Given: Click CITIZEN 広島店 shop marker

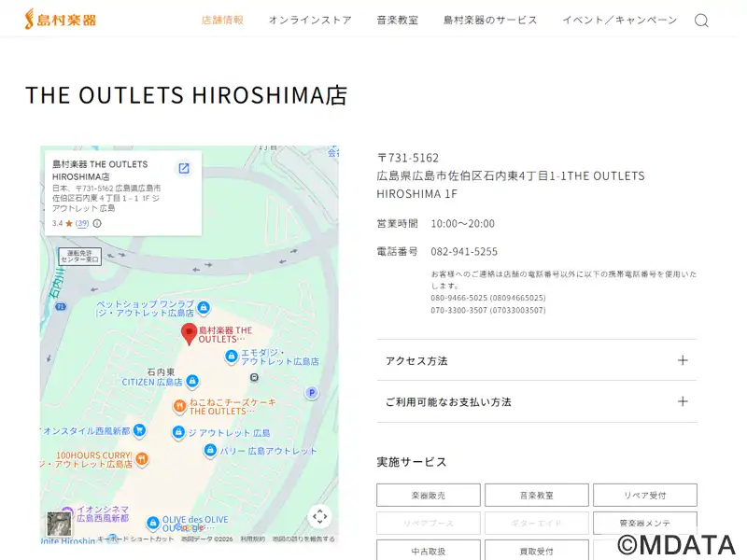Looking at the screenshot, I should tap(192, 381).
